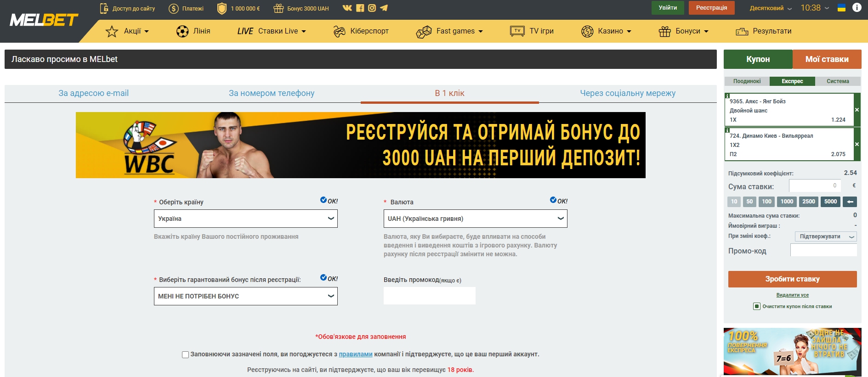
Task: Click the Сума ставки input field
Action: click(815, 186)
